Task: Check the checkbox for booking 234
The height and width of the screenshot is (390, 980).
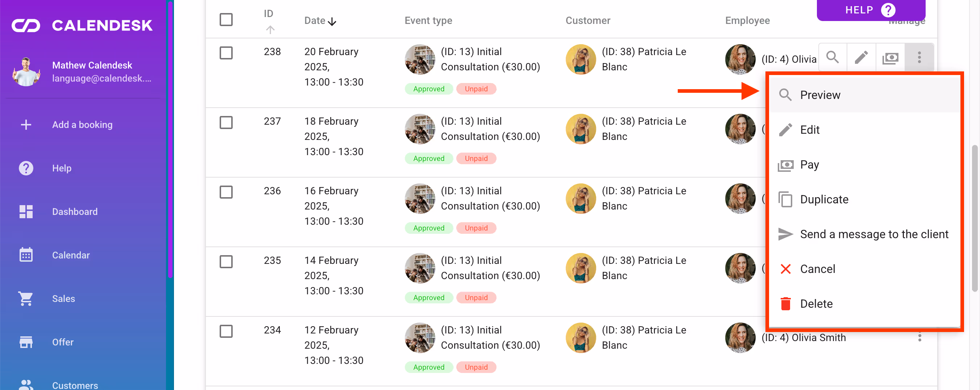Action: 226,331
